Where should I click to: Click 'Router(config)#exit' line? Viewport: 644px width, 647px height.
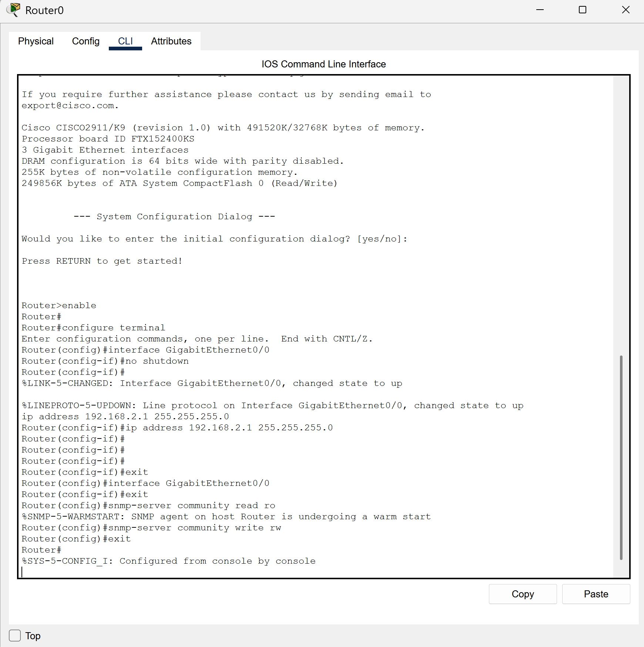76,539
